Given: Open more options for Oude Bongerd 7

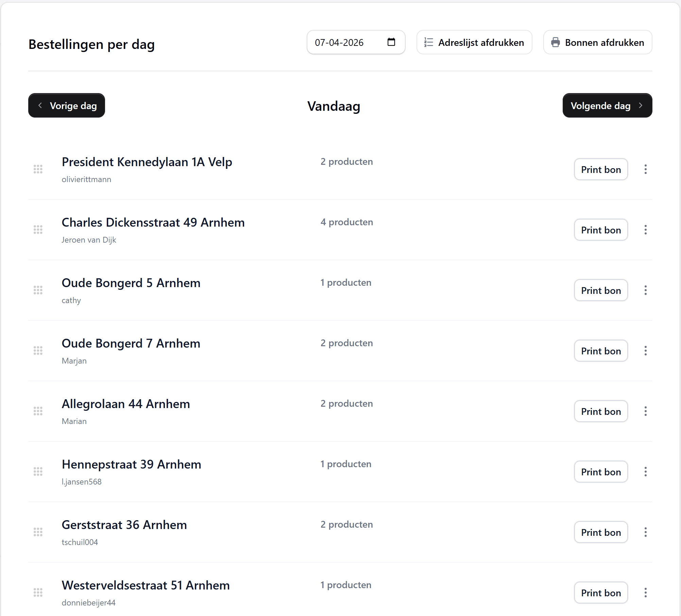Looking at the screenshot, I should (x=645, y=351).
